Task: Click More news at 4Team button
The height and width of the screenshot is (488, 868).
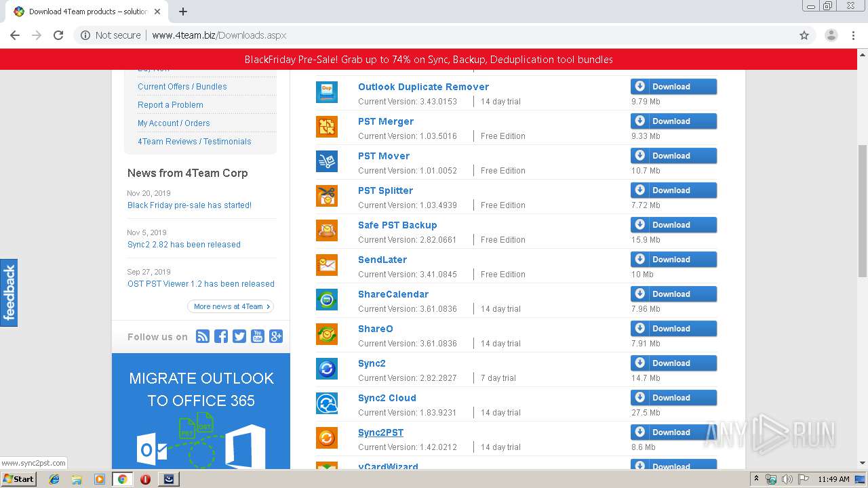Action: (231, 306)
